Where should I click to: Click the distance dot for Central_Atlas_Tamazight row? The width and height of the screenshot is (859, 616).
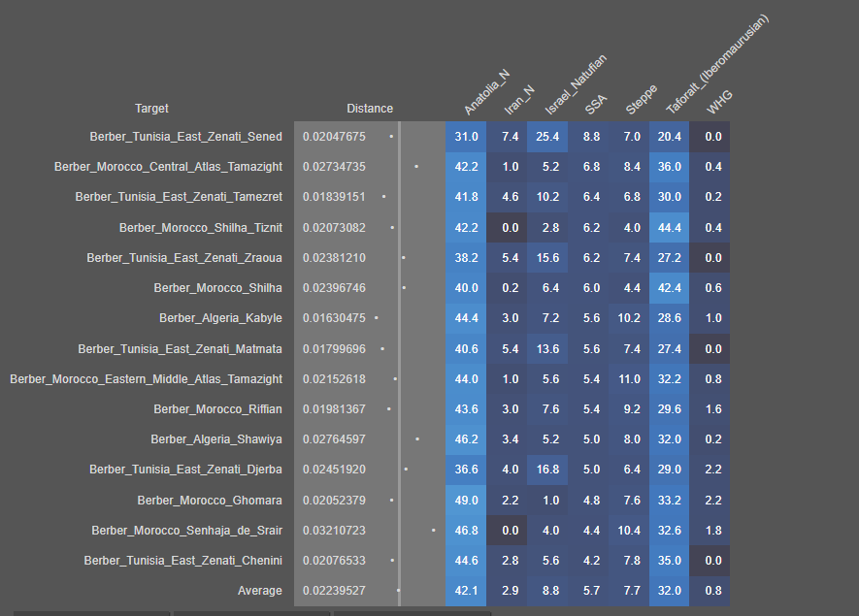coord(415,167)
